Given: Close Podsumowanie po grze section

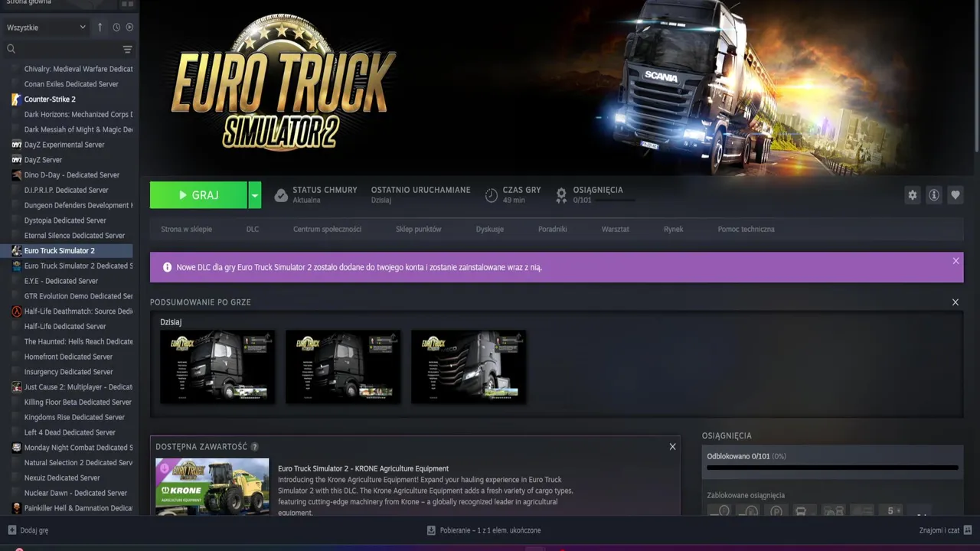Looking at the screenshot, I should 955,302.
